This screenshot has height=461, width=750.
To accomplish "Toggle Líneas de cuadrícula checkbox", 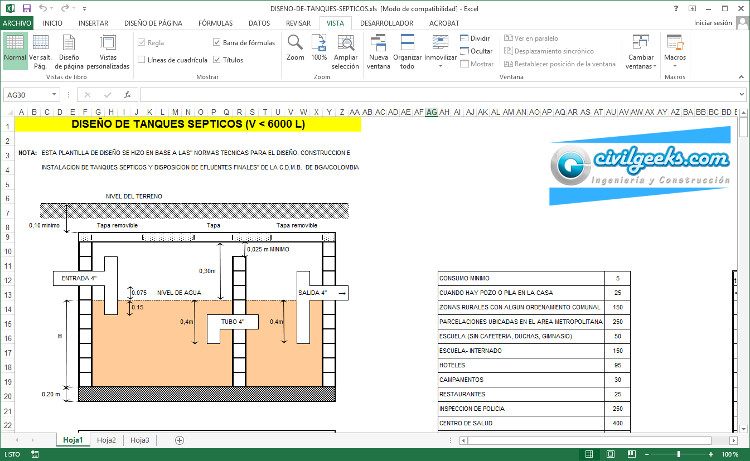I will (141, 60).
